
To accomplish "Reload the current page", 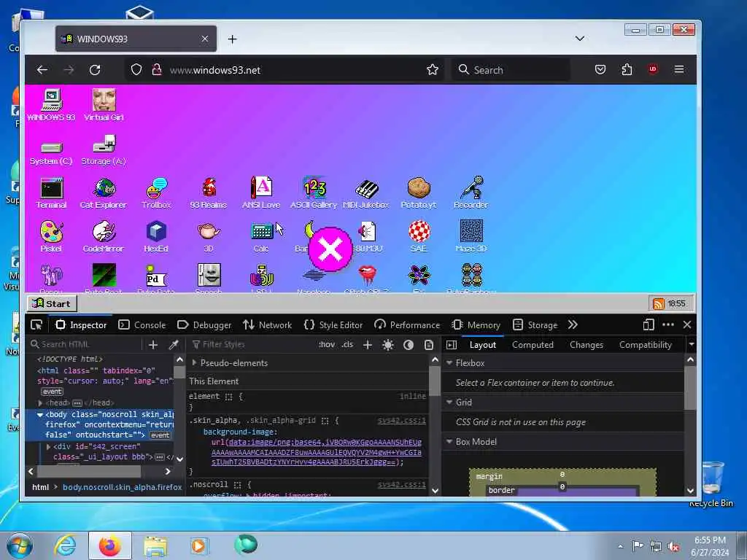I will click(x=95, y=70).
